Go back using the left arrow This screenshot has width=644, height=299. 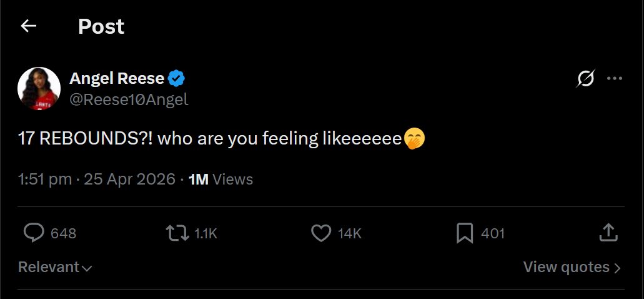click(29, 26)
